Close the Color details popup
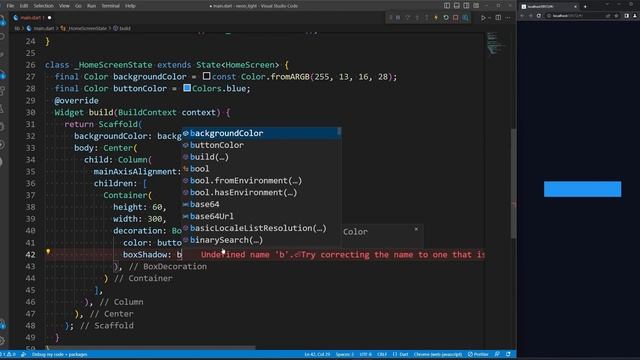640x360 pixels. pos(416,229)
